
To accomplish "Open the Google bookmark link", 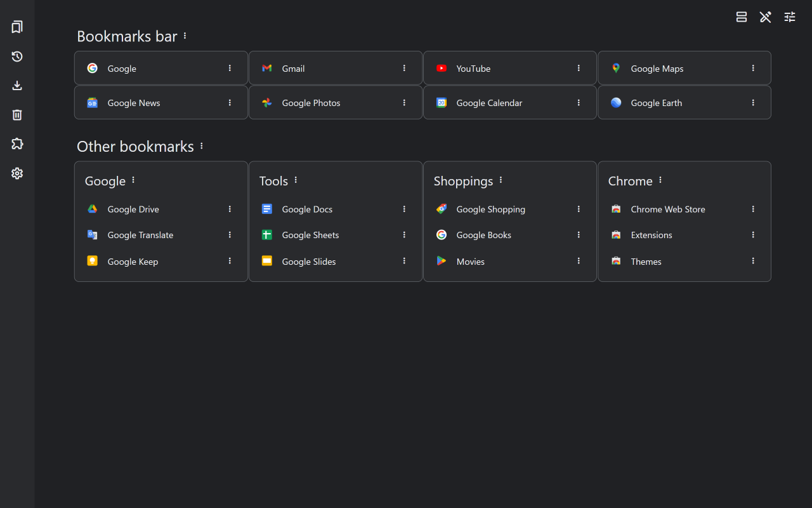I will 122,69.
